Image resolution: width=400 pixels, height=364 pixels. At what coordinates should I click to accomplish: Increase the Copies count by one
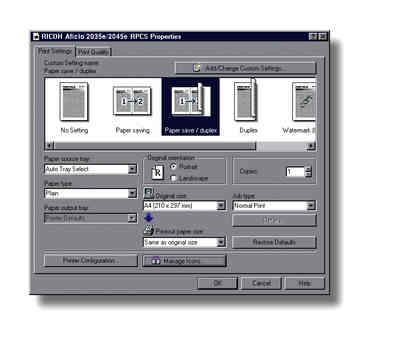308,169
